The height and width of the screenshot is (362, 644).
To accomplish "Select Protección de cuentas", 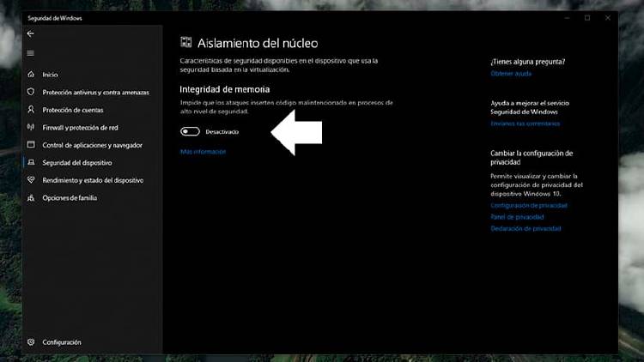I will coord(73,110).
